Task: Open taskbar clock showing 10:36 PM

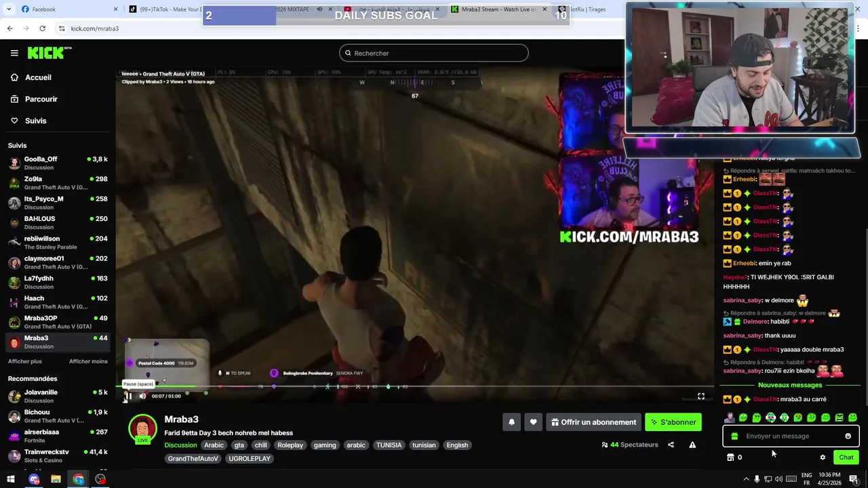Action: 829,479
